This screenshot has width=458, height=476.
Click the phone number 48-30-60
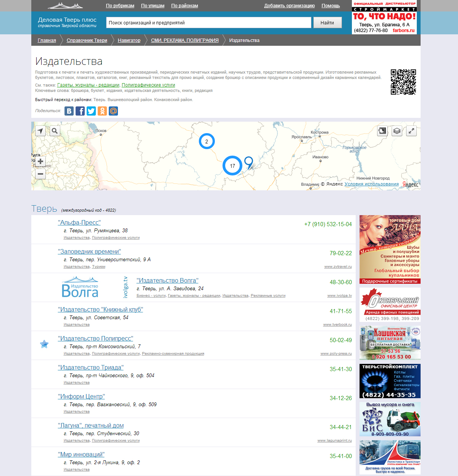coord(341,282)
